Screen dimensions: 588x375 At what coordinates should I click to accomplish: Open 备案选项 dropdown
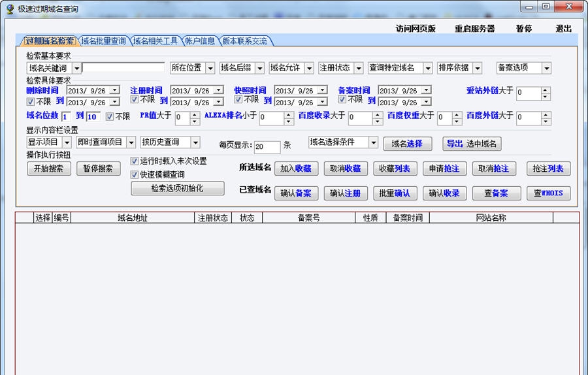point(546,68)
